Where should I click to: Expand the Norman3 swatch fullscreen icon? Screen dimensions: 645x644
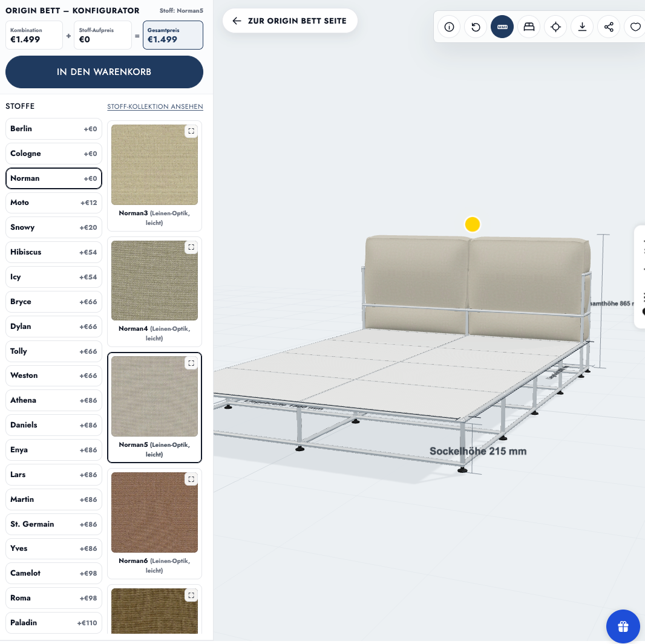click(x=191, y=131)
